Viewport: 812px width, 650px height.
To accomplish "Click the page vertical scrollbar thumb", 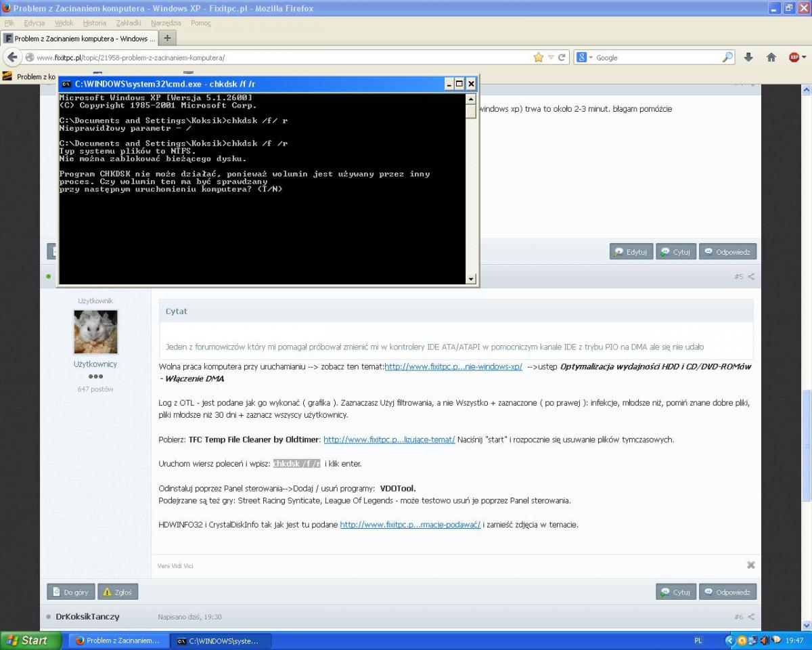I will pos(806,445).
